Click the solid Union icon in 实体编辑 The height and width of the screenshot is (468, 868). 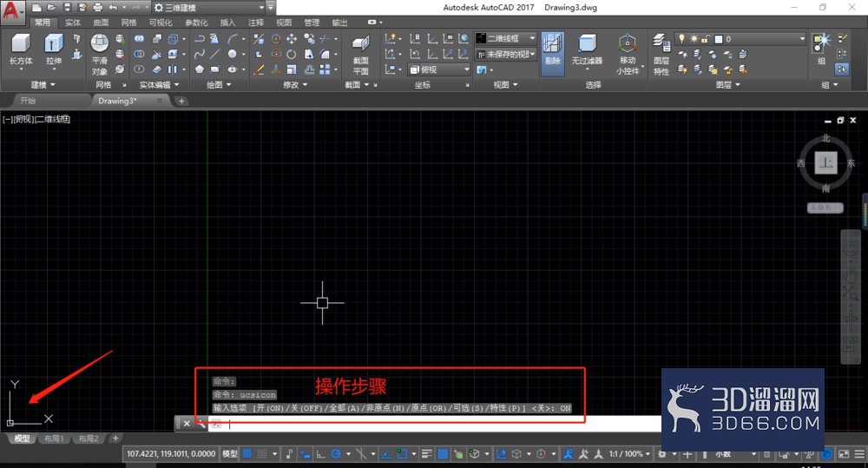(x=139, y=38)
